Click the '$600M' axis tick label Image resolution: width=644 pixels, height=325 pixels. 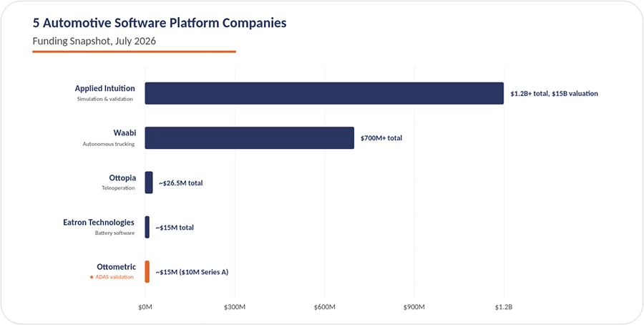[324, 307]
